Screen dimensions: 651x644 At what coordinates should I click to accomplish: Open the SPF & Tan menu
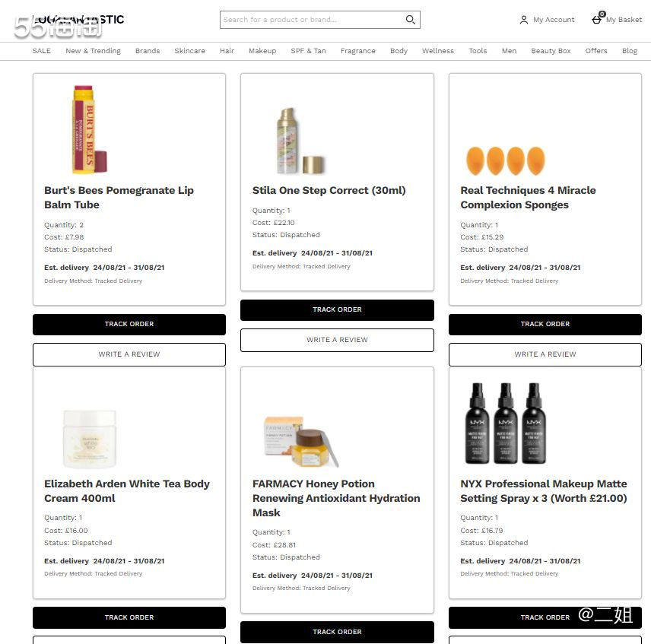coord(308,51)
